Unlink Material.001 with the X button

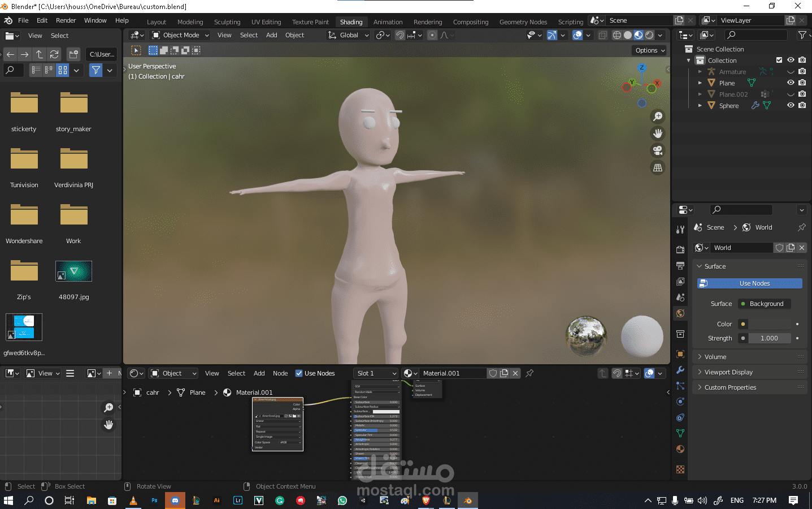[515, 373]
